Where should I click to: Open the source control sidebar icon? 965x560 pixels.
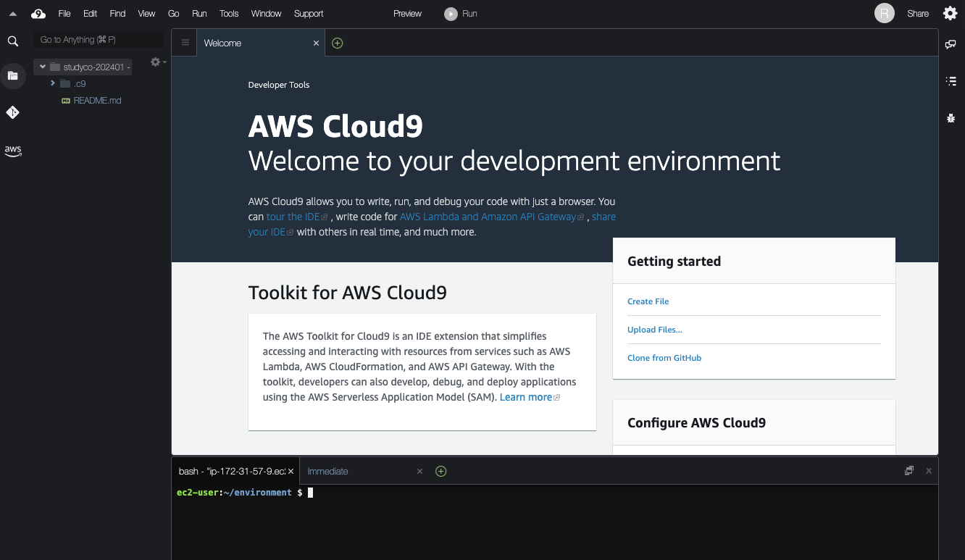coord(12,112)
